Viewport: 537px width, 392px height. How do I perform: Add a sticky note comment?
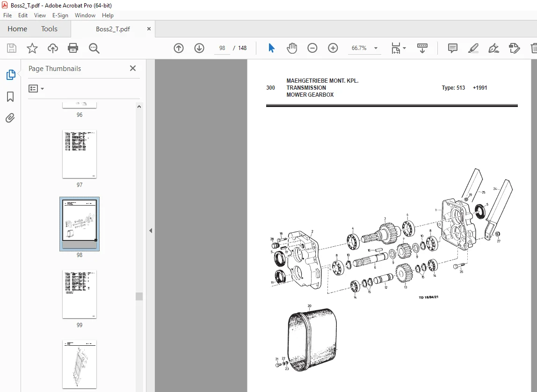tap(453, 48)
